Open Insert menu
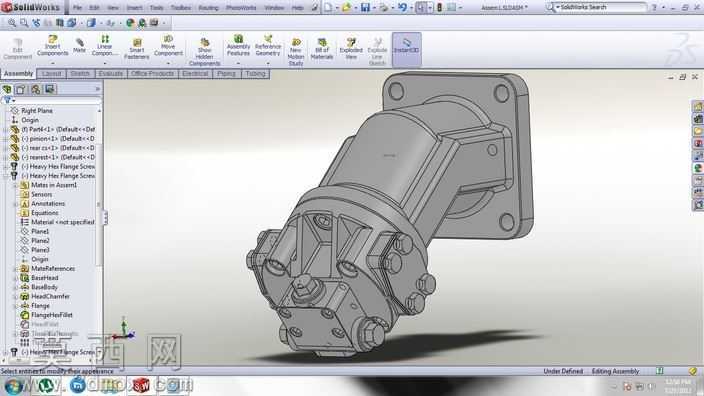 click(134, 8)
